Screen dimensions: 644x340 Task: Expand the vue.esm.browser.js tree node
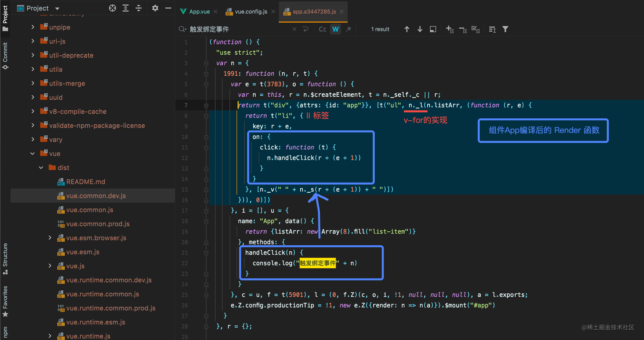pos(50,238)
